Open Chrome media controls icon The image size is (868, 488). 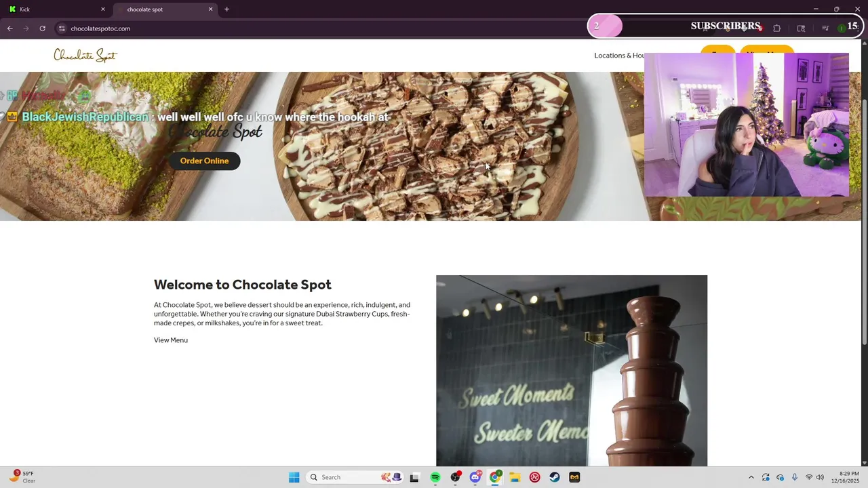click(x=825, y=28)
